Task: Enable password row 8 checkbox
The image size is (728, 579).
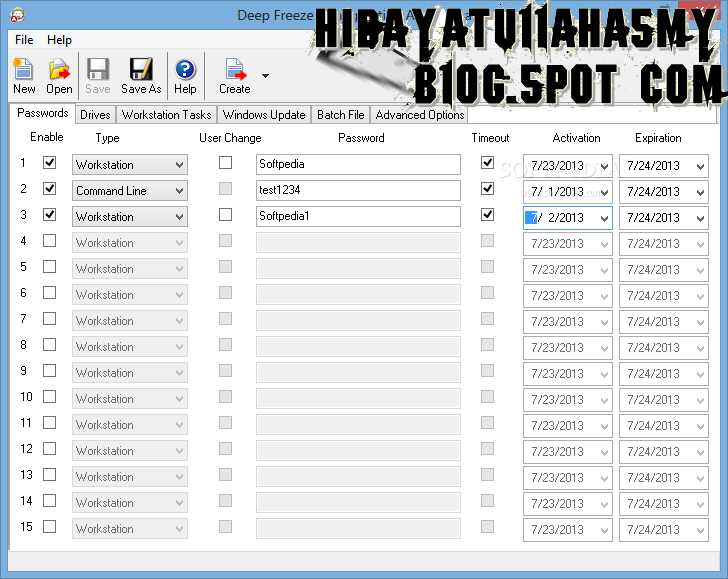Action: coord(49,345)
